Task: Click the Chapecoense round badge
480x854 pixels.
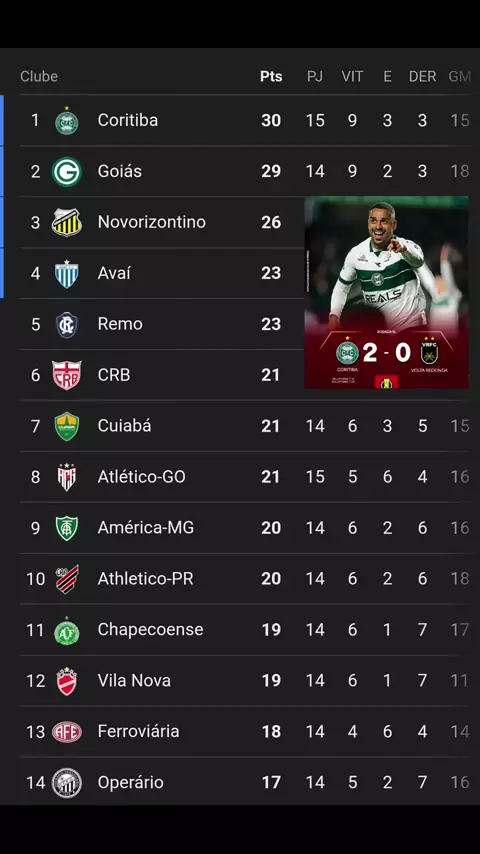Action: tap(66, 632)
